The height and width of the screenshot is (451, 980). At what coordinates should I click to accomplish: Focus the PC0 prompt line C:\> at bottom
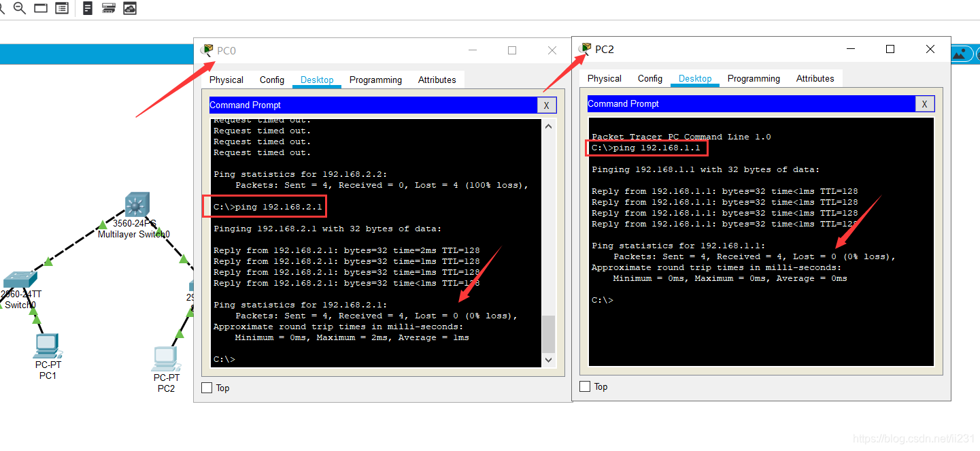[x=224, y=359]
